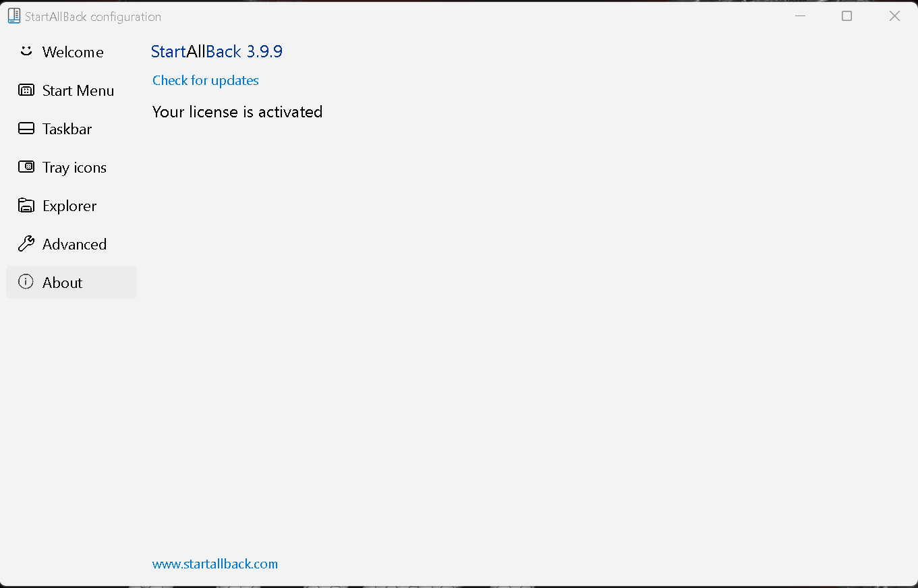This screenshot has width=918, height=588.
Task: Click the Taskbar sidebar icon
Action: click(26, 128)
